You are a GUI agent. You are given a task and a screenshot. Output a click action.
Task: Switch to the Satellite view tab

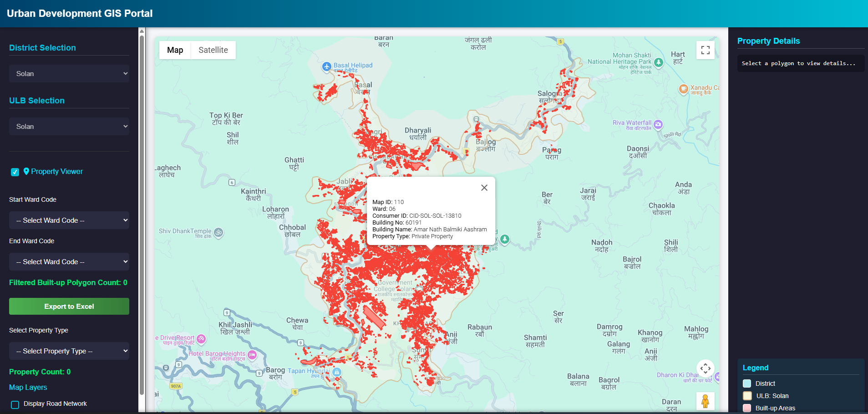click(x=213, y=50)
